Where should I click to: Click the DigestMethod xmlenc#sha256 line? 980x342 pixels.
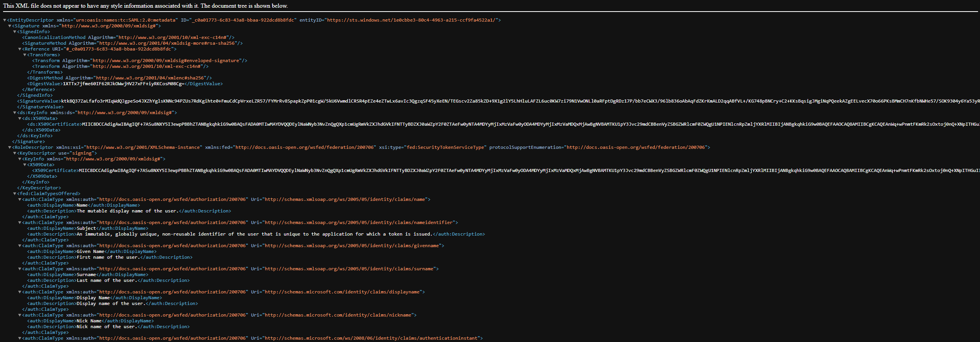[x=119, y=78]
